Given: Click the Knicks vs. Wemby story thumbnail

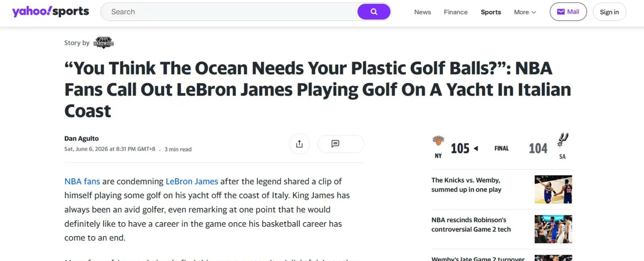Looking at the screenshot, I should tap(553, 189).
